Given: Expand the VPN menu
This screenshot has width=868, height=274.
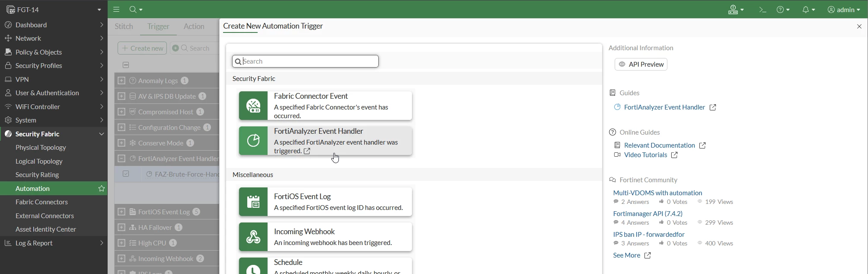Looking at the screenshot, I should click(x=54, y=80).
